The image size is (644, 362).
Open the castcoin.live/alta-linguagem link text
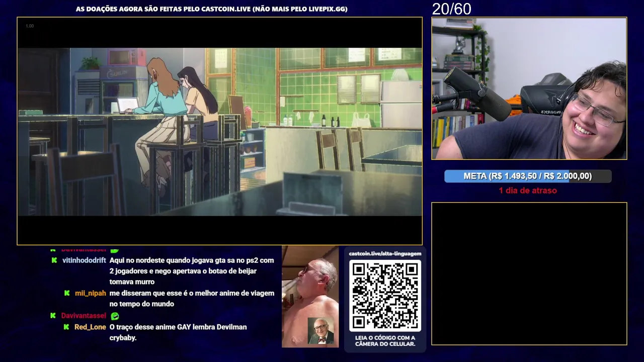[385, 253]
